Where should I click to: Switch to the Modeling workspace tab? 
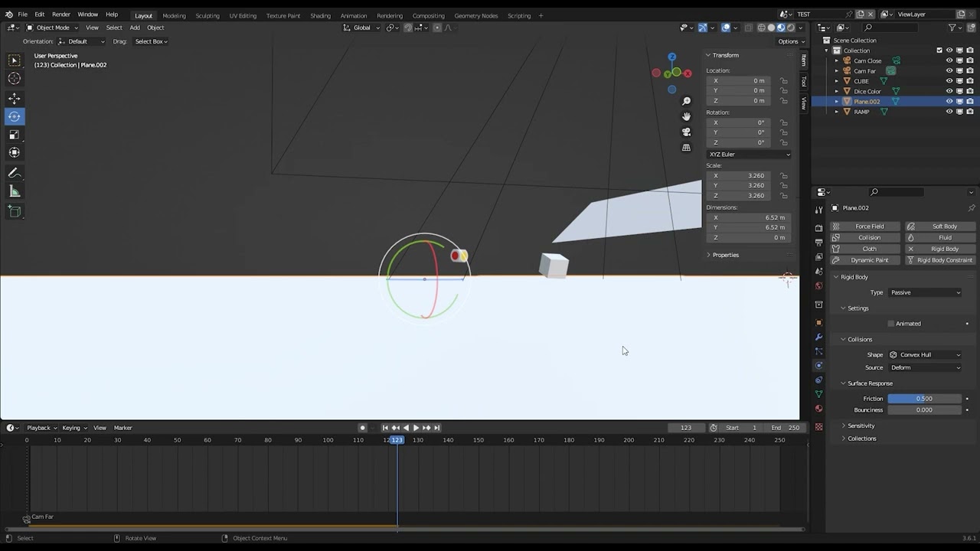tap(174, 15)
